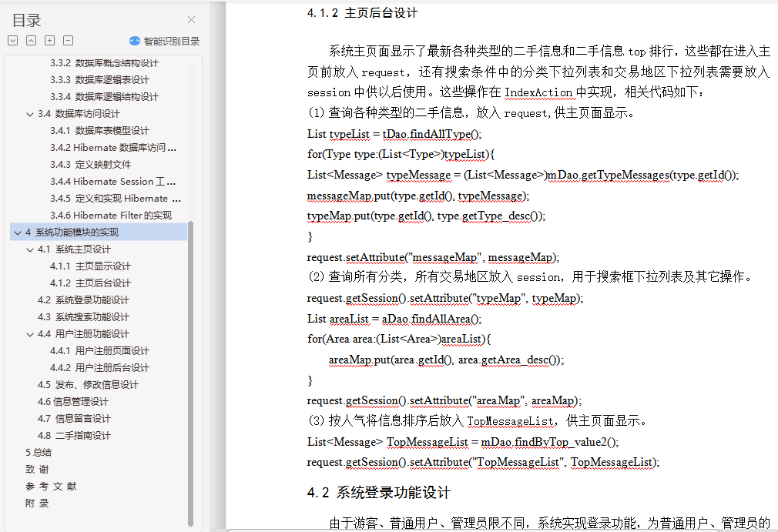Go to 3.4.2 Hibernate 数据库访问 entry

click(113, 148)
